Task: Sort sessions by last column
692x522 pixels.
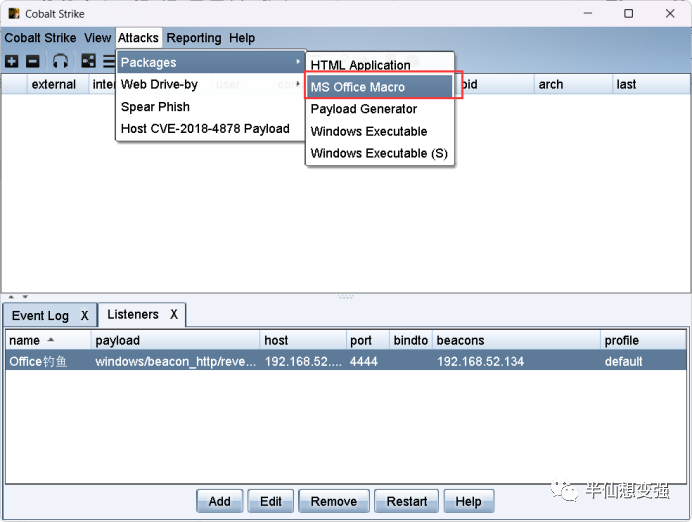Action: (651, 84)
